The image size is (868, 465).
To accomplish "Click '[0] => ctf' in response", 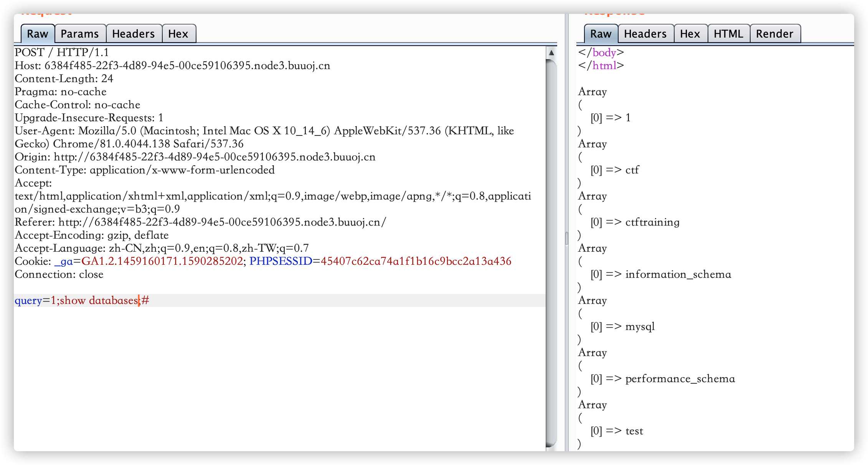I will click(615, 170).
